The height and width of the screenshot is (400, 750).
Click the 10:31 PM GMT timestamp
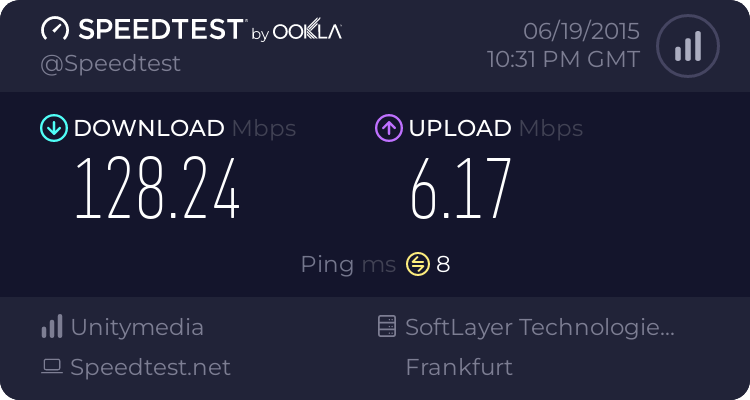(563, 60)
